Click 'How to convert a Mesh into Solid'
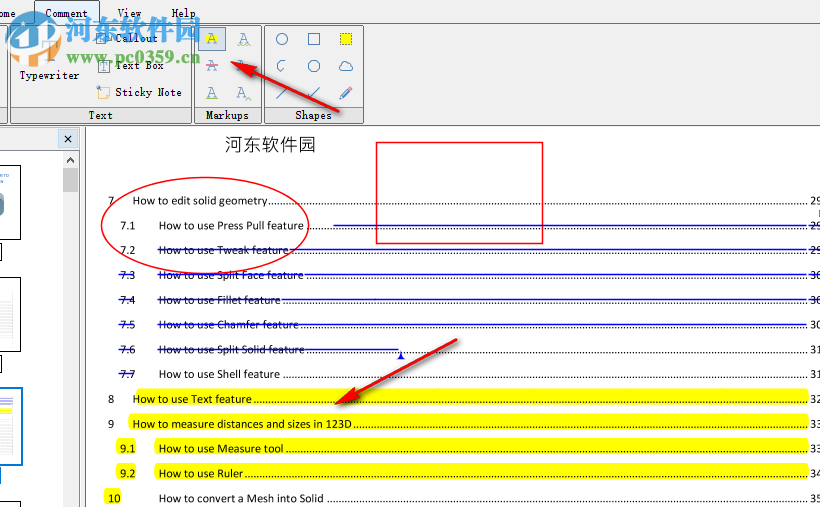820x507 pixels. point(241,498)
